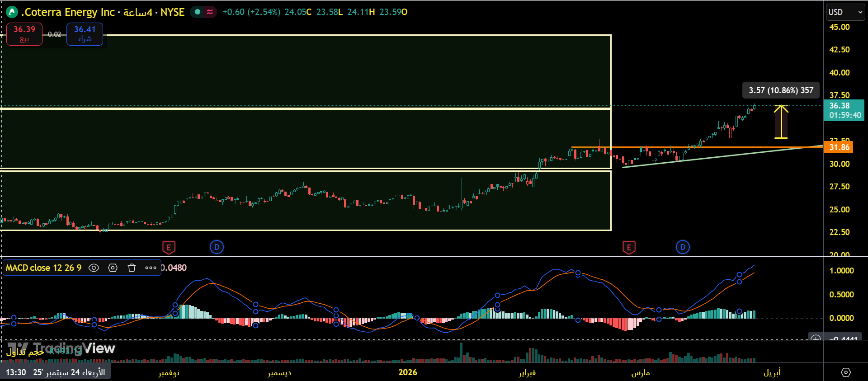Viewport: 868px width, 381px height.
Task: Click the 0.0000 MACD scale label
Action: [841, 318]
